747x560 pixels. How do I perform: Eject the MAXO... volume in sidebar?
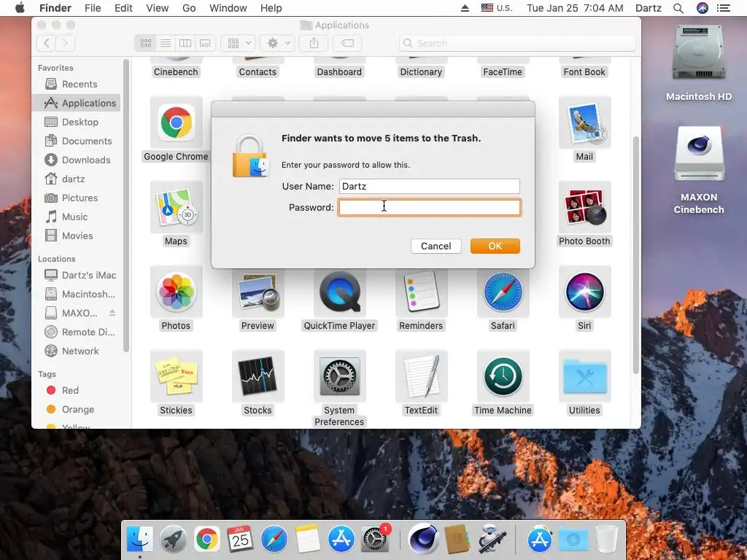[112, 313]
